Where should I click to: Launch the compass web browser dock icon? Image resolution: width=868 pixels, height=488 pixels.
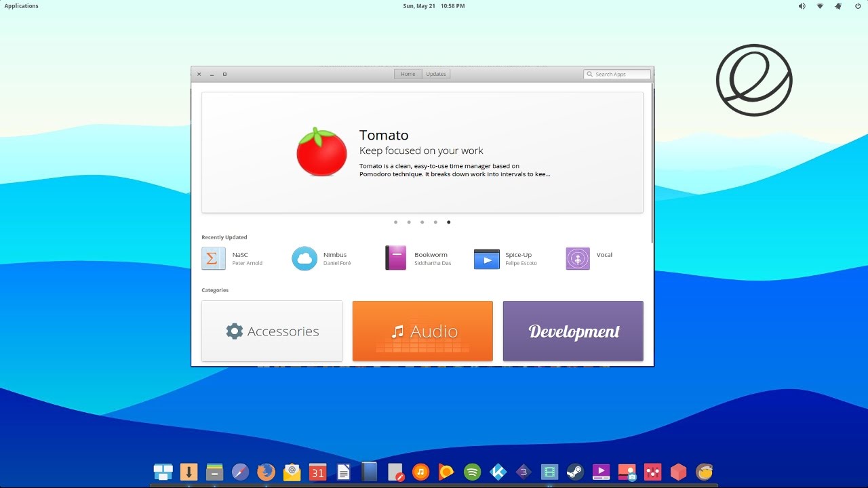click(241, 472)
